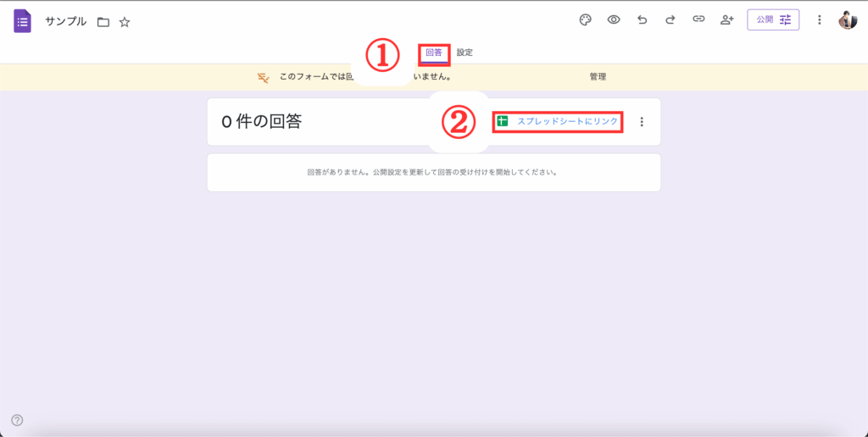Click the 0 件の回答 heading
The height and width of the screenshot is (437, 868).
coord(261,122)
